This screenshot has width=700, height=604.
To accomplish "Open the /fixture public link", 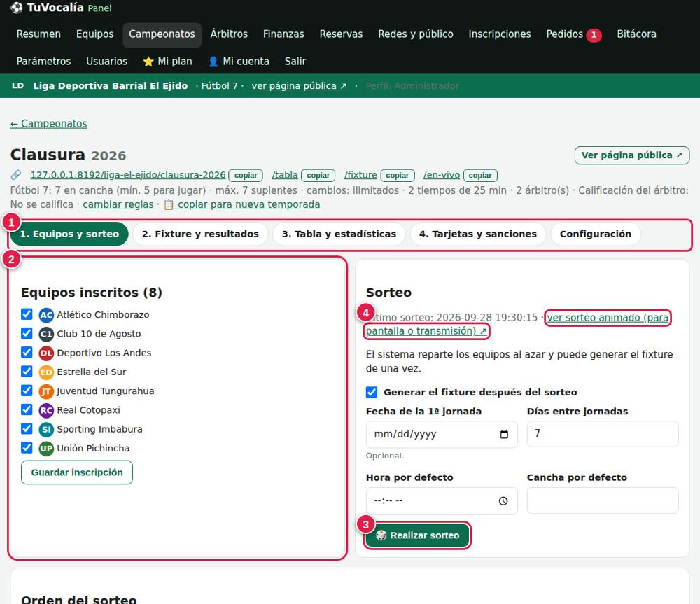I will [x=360, y=175].
